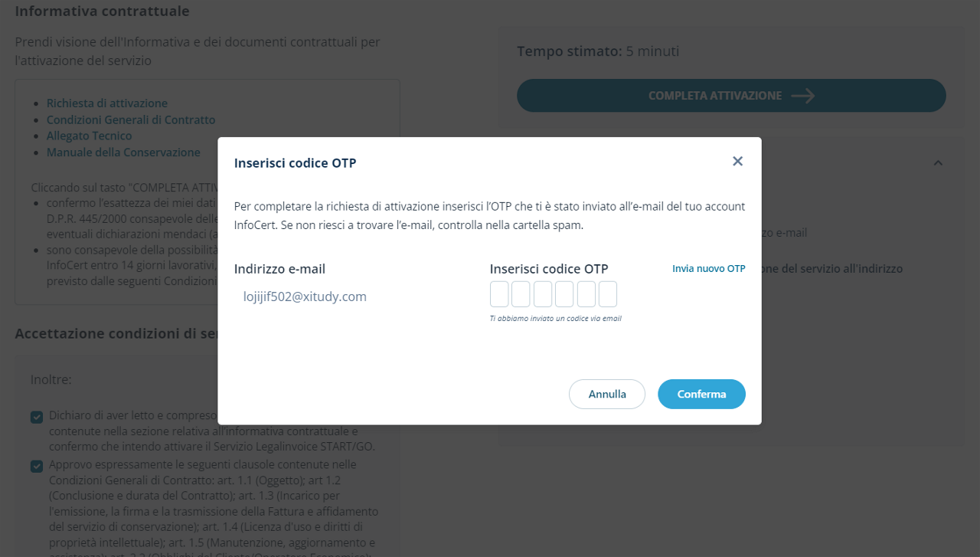Collapse the right panel with the chevron
Screen dimensions: 980x557
938,162
